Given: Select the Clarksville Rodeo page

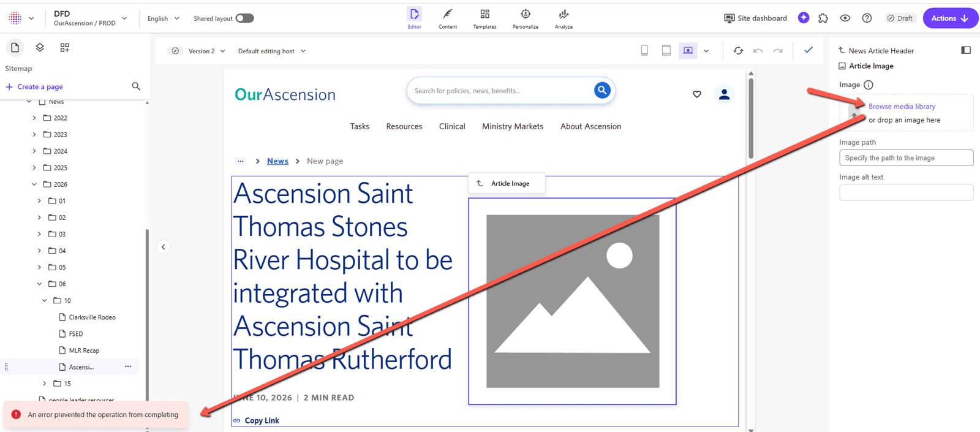Looking at the screenshot, I should pyautogui.click(x=92, y=317).
